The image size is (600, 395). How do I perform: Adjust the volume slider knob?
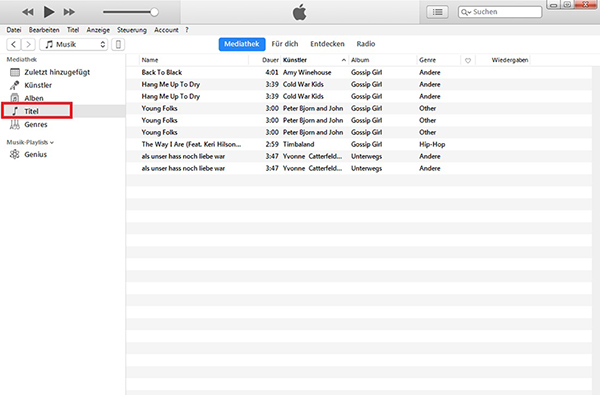[x=154, y=12]
